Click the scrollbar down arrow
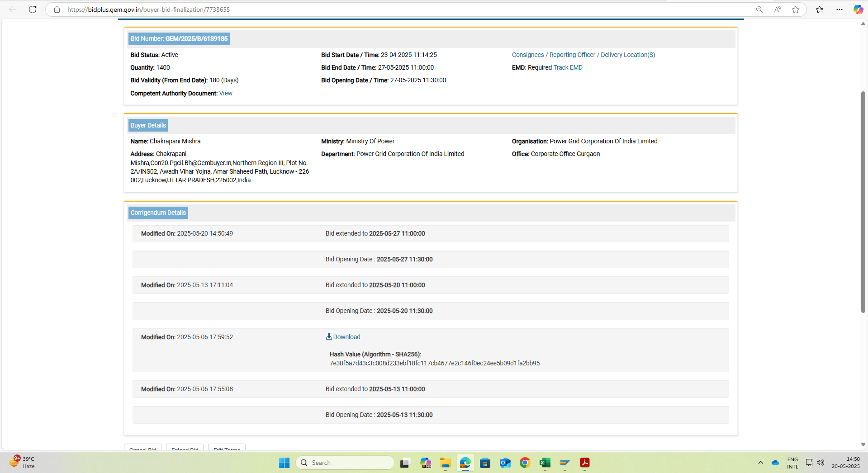 863,445
